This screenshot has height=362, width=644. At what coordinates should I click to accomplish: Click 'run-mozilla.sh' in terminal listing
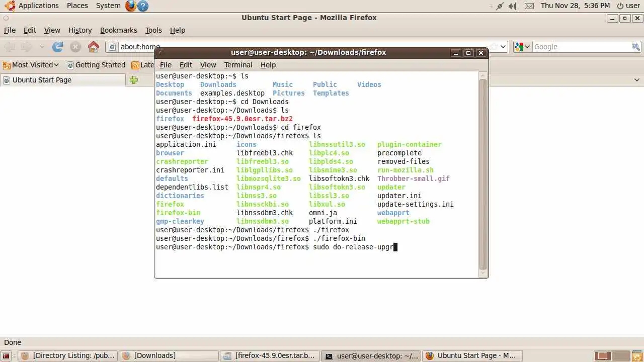click(x=406, y=170)
